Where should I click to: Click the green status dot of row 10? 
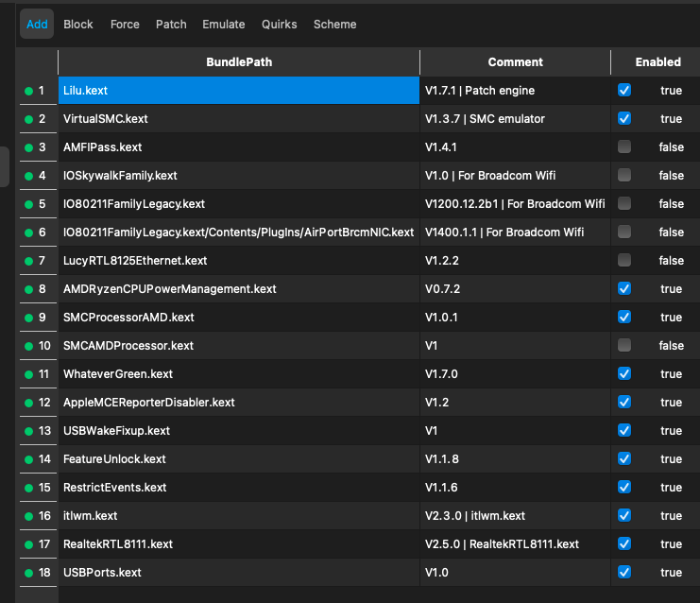28,346
